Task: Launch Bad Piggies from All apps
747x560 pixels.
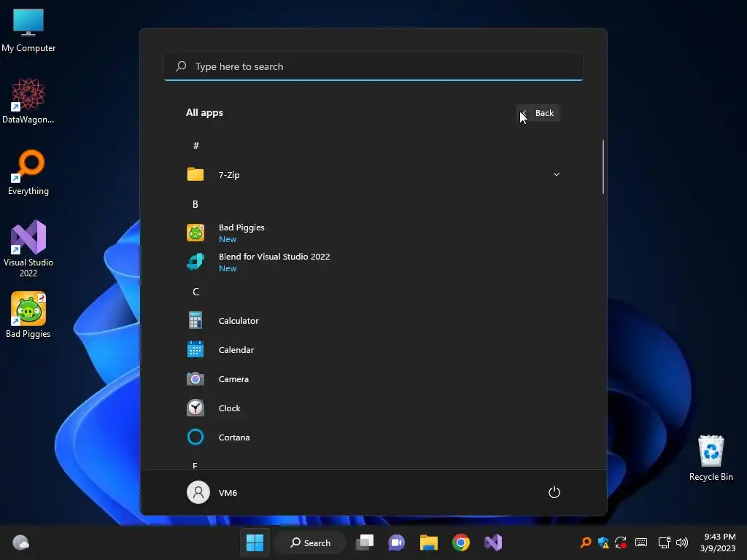Action: pyautogui.click(x=373, y=233)
